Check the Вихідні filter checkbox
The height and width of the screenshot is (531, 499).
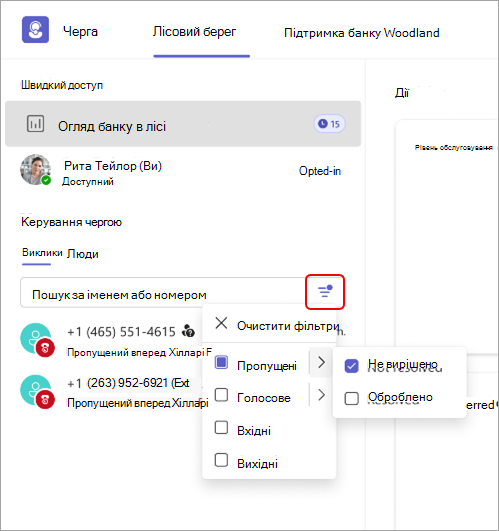(221, 461)
